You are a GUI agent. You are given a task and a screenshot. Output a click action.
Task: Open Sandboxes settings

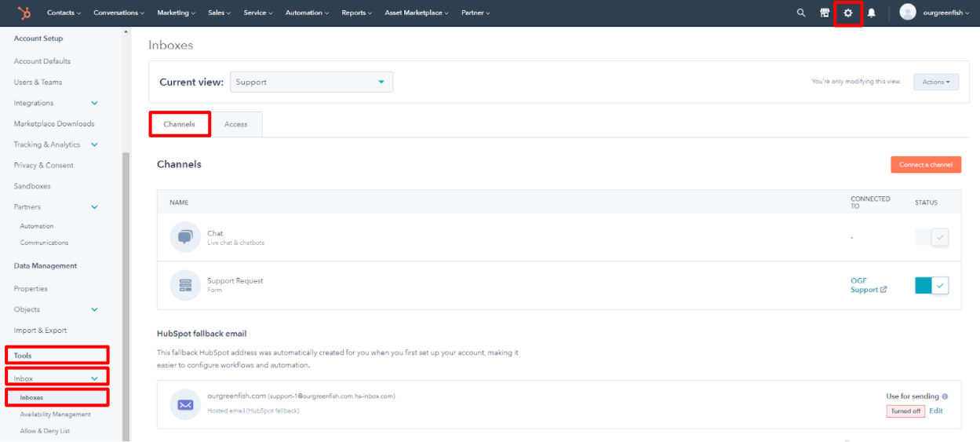pyautogui.click(x=32, y=186)
